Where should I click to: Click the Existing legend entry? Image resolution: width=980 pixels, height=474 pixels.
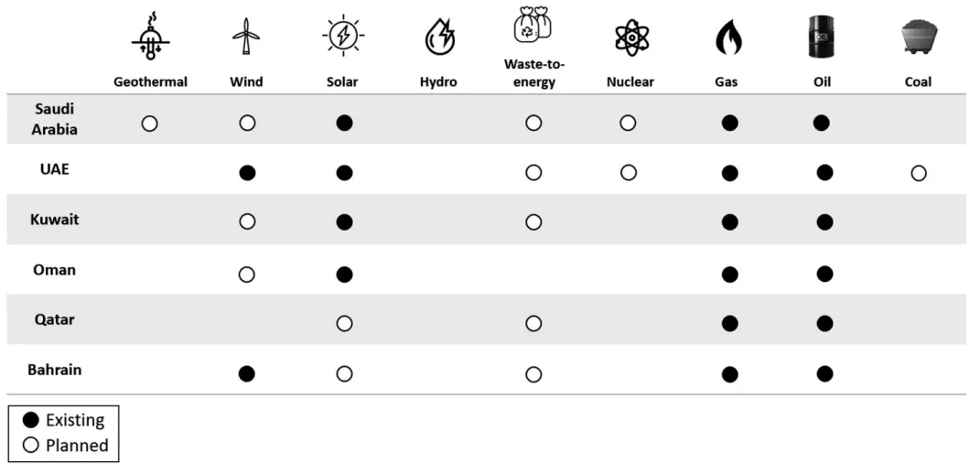[66, 421]
